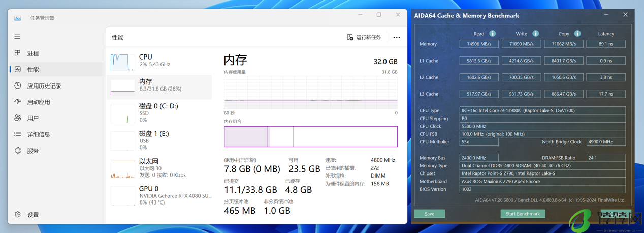This screenshot has width=644, height=233.
Task: Open the 用户 users icon
Action: tap(18, 118)
